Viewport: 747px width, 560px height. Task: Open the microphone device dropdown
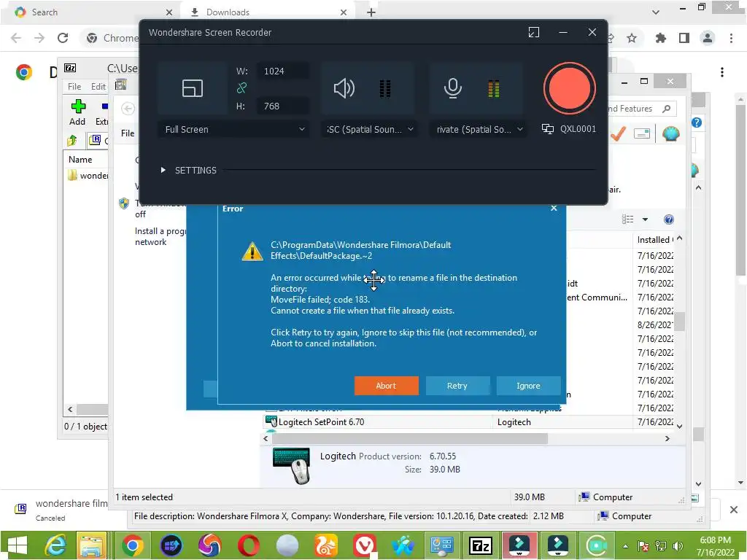(x=479, y=130)
